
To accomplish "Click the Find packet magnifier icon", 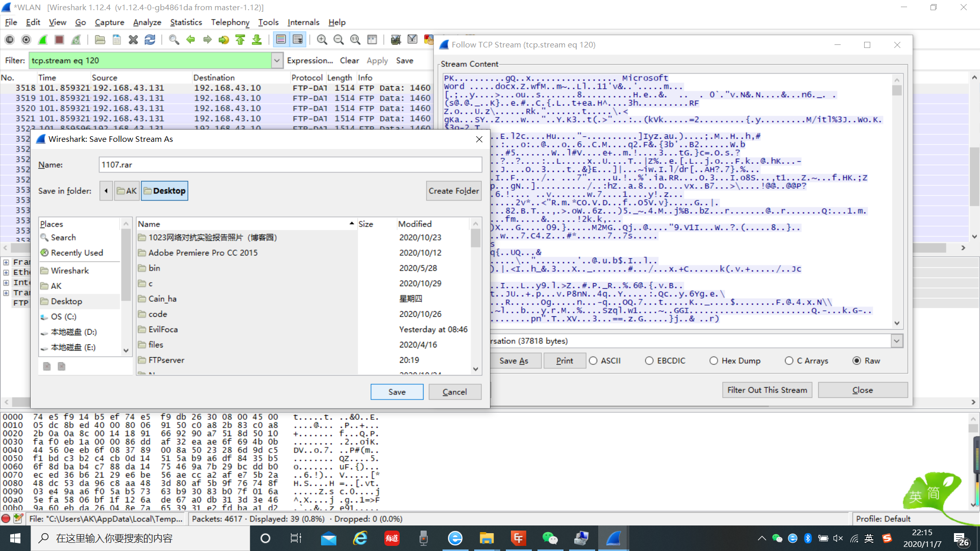I will [174, 40].
